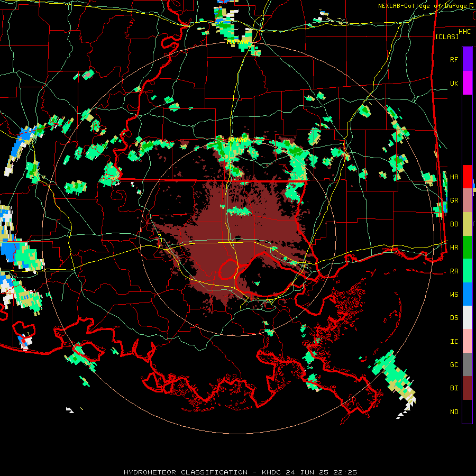Viewport: 476px width, 476px height.
Task: Click the light green RA rain swatch
Action: click(x=467, y=271)
